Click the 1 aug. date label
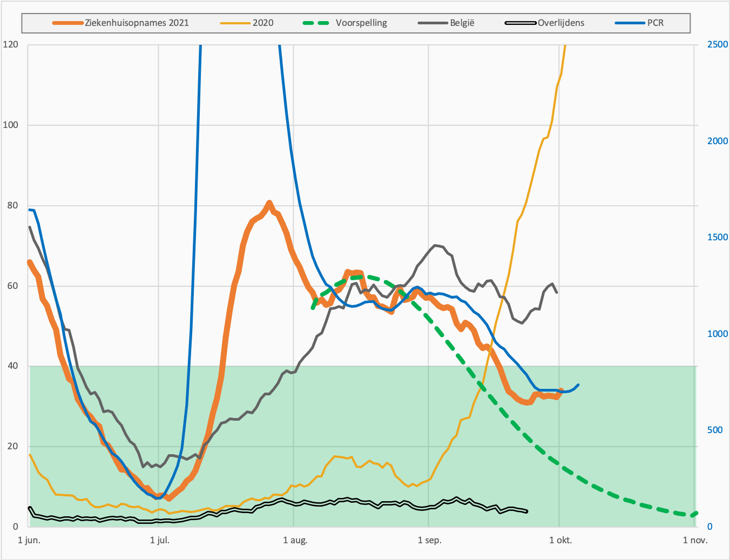This screenshot has height=560, width=730. tap(295, 540)
